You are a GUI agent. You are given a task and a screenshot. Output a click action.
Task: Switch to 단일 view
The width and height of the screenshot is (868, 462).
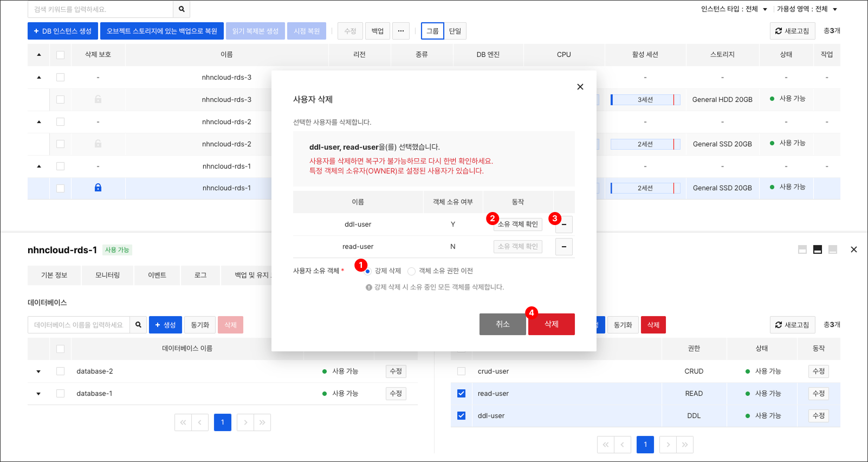click(x=455, y=31)
